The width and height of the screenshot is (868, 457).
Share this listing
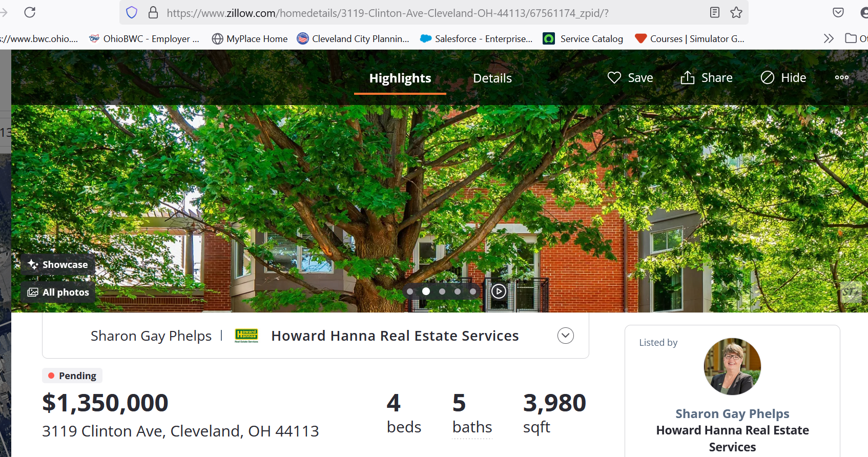coord(707,78)
